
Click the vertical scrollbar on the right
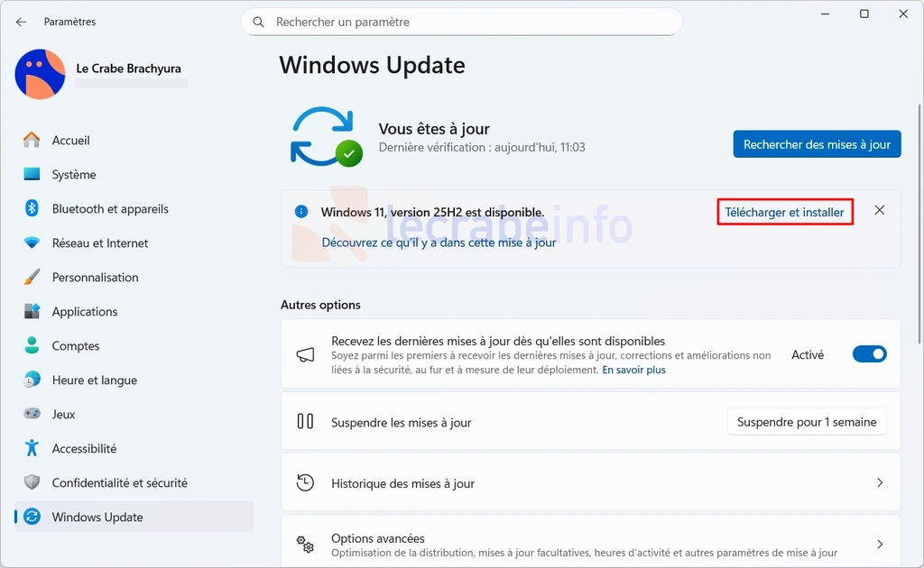coord(919,224)
